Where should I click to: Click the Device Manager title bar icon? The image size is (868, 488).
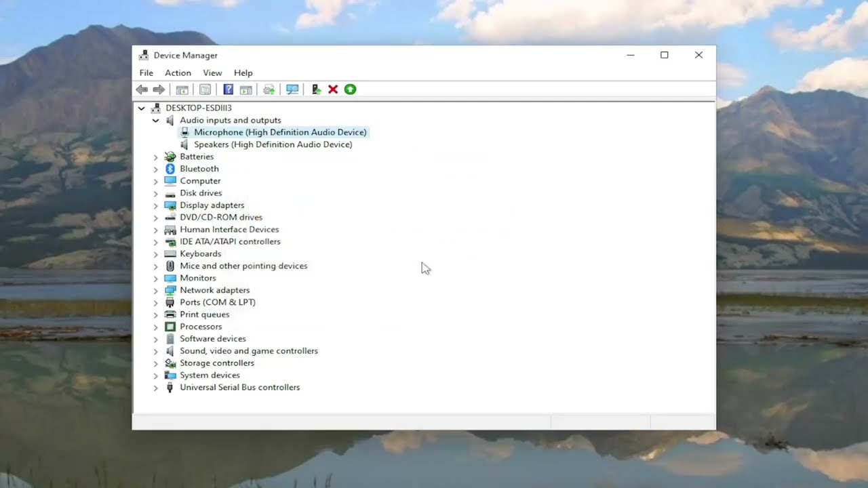tap(143, 56)
